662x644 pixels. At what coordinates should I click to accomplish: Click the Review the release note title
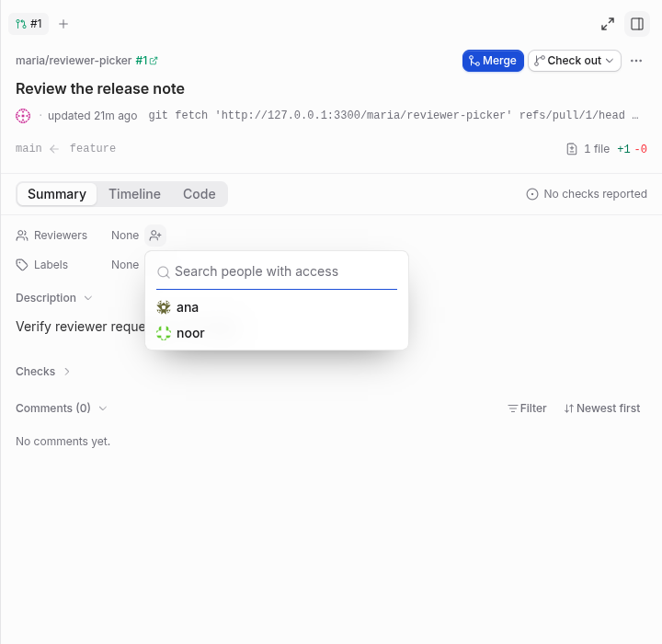(x=100, y=88)
